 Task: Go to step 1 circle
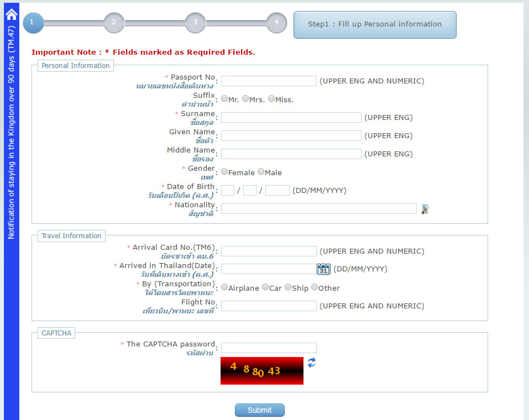[33, 23]
